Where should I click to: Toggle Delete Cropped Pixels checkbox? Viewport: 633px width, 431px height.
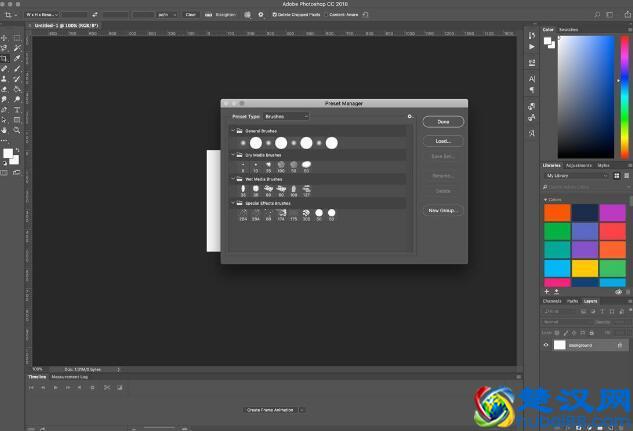point(275,15)
